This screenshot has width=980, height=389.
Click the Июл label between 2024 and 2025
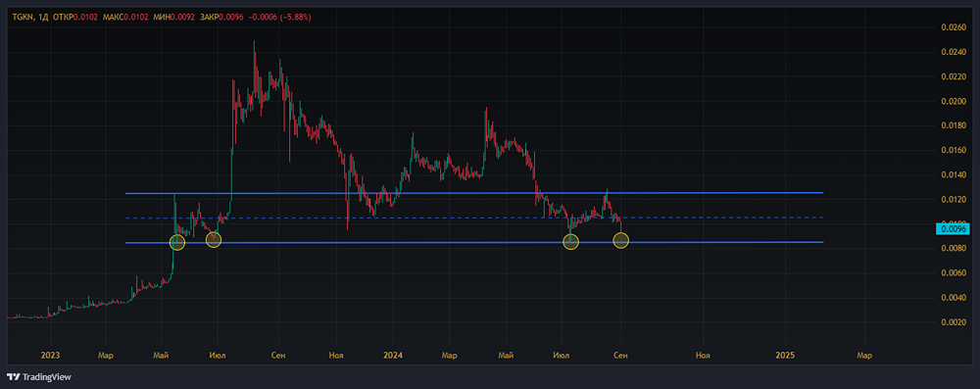point(562,356)
